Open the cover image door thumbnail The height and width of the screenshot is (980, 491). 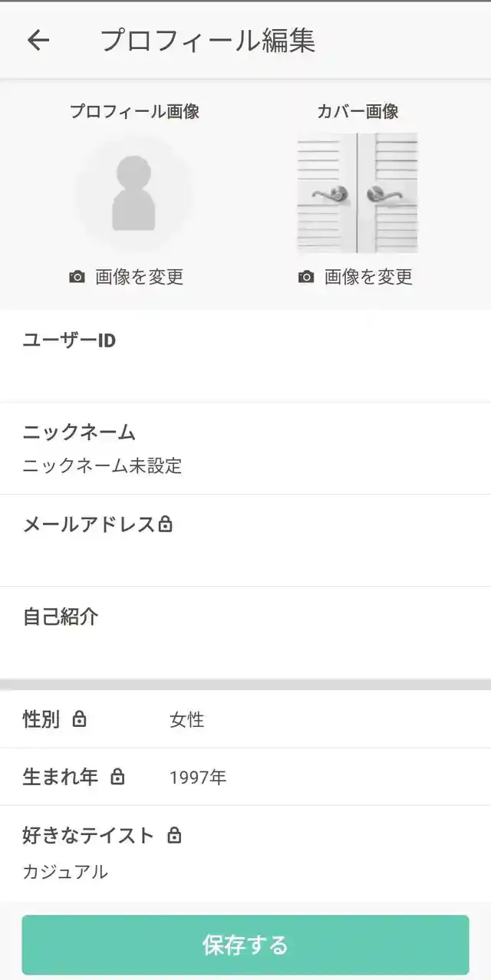tap(358, 193)
